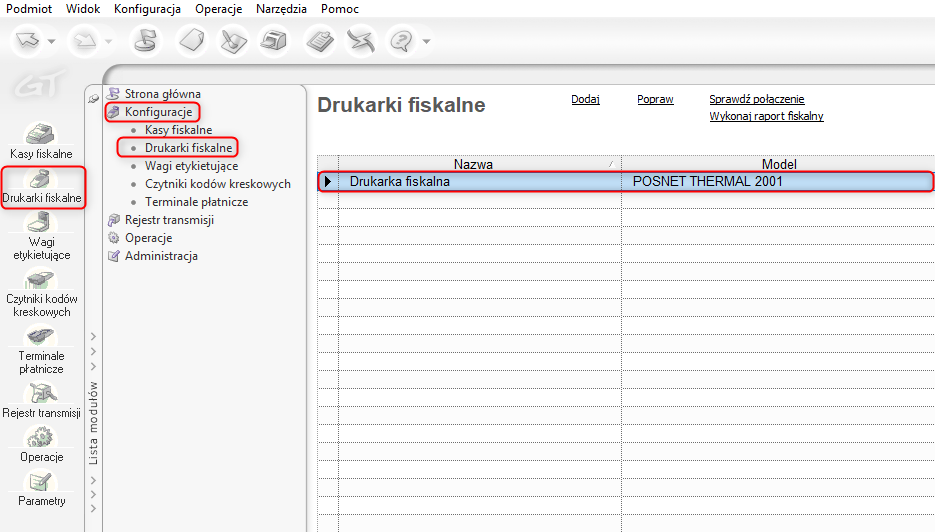The image size is (935, 532).
Task: Select the Drukarka fiskalna name cell
Action: pyautogui.click(x=479, y=181)
